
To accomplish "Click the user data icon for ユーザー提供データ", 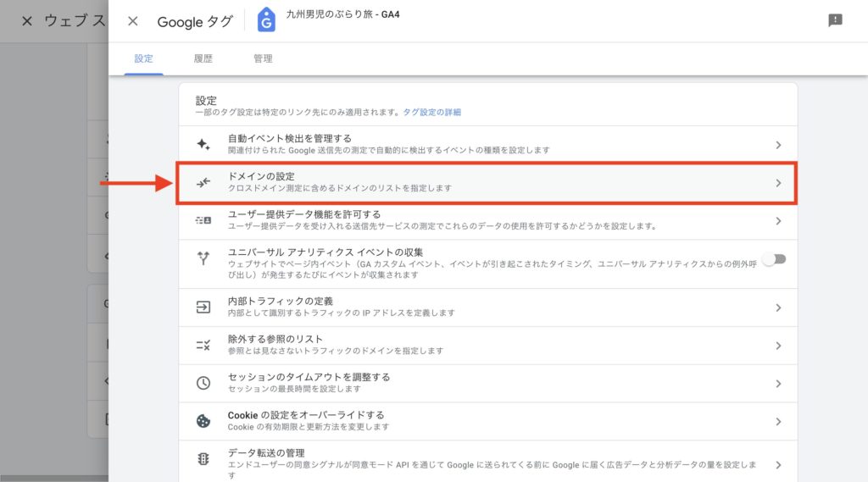I will [203, 220].
